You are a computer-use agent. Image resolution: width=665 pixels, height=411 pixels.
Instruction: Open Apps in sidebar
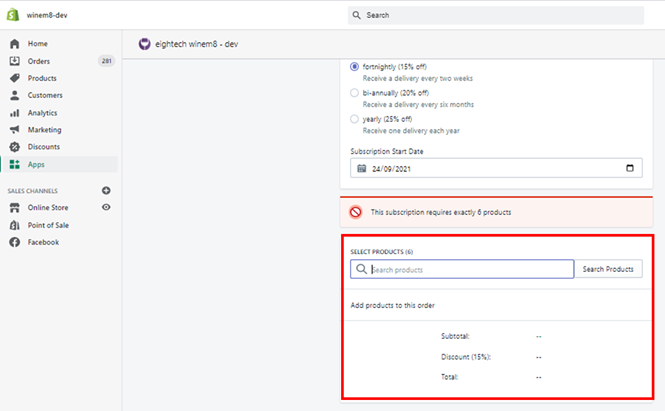(36, 165)
